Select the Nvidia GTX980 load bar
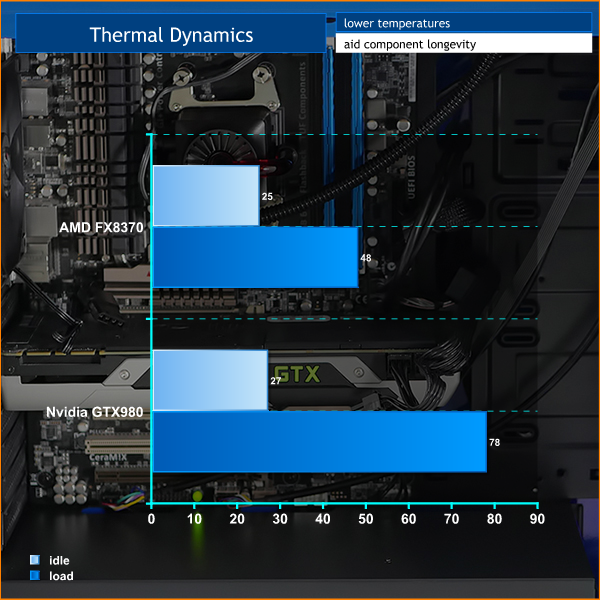 [320, 442]
